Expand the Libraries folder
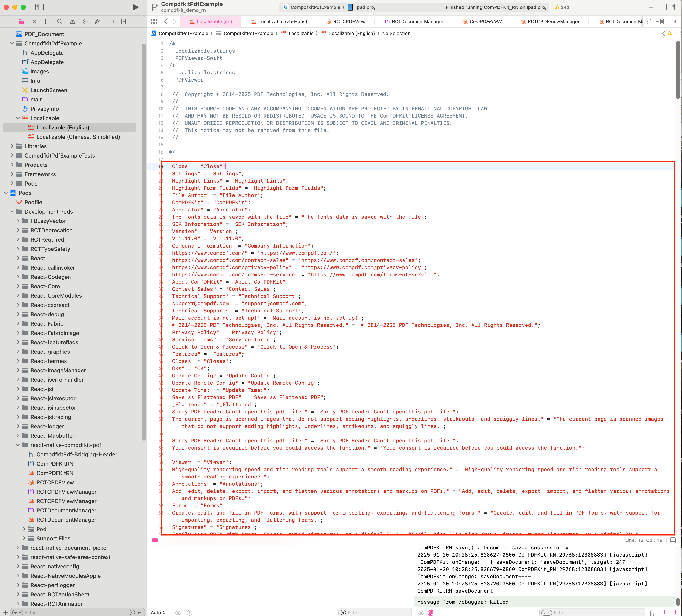This screenshot has width=682, height=616. pyautogui.click(x=12, y=146)
